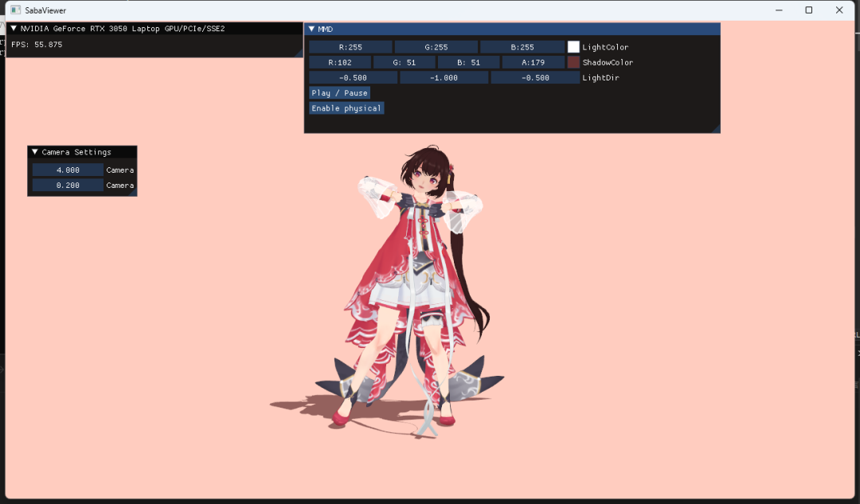Click the R:102 shadow red field
The width and height of the screenshot is (860, 504).
click(339, 61)
